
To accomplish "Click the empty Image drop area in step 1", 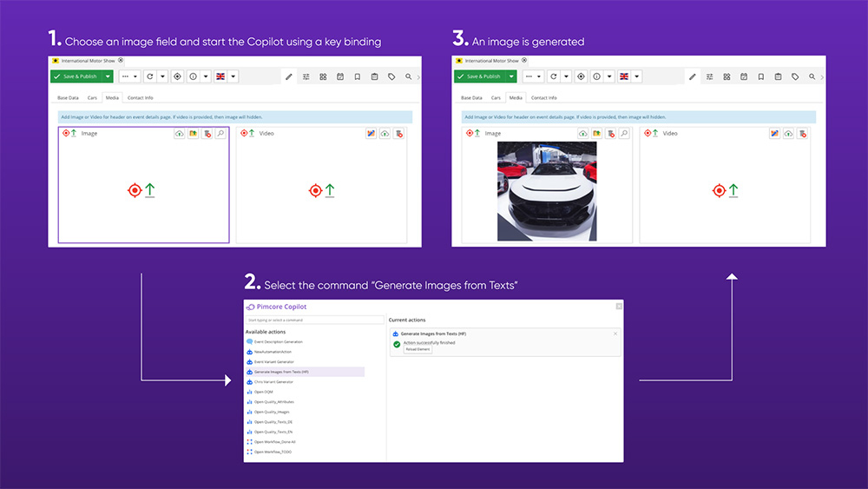I will click(x=143, y=190).
